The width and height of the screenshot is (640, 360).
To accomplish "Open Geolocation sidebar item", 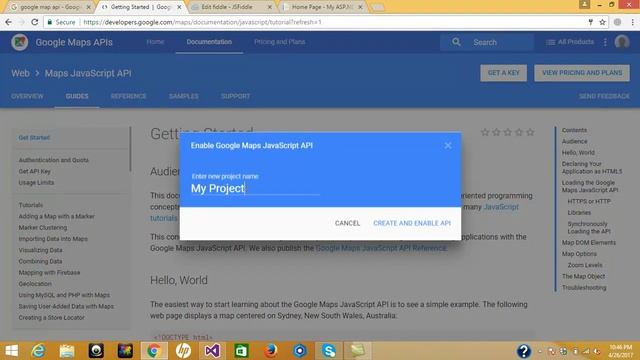I will 35,284.
